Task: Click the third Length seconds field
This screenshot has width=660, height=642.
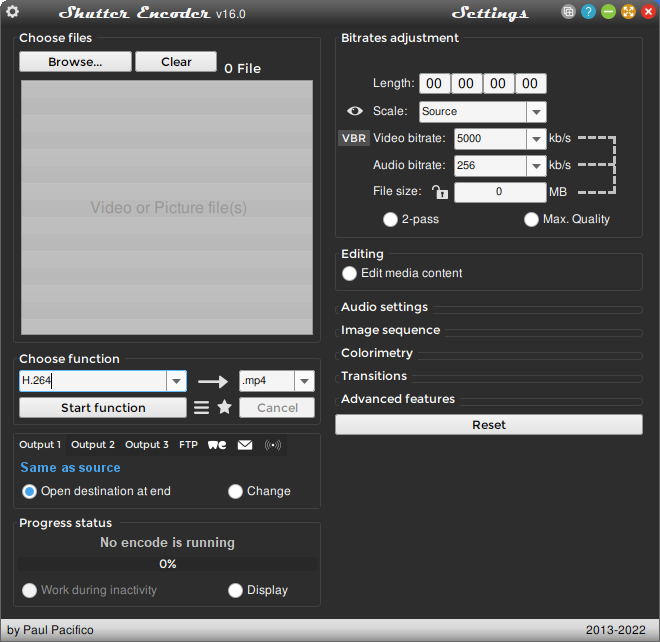Action: [x=498, y=83]
